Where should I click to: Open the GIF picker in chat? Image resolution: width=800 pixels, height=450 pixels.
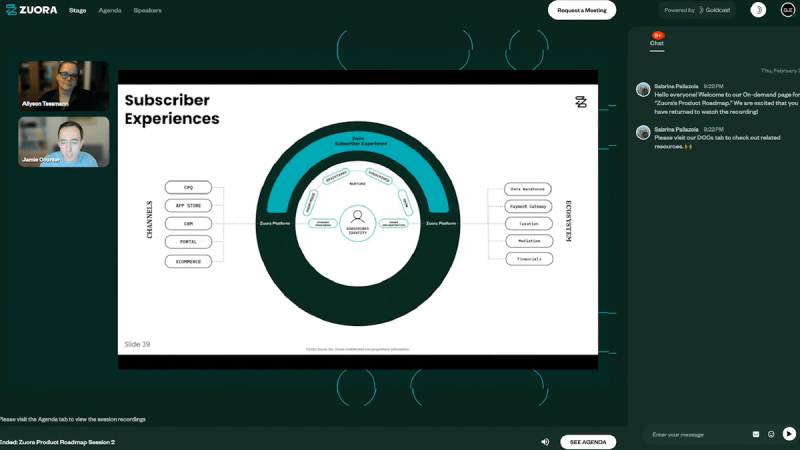click(x=756, y=434)
